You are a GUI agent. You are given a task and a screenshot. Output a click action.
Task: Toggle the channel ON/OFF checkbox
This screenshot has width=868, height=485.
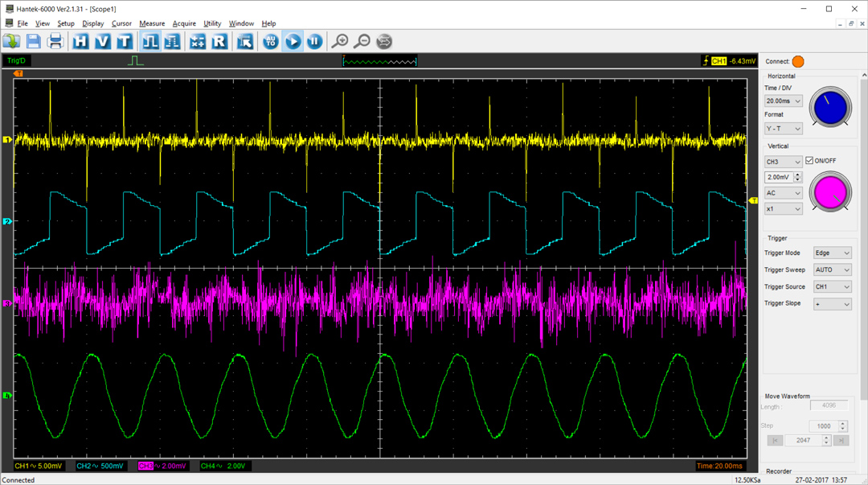pos(809,161)
